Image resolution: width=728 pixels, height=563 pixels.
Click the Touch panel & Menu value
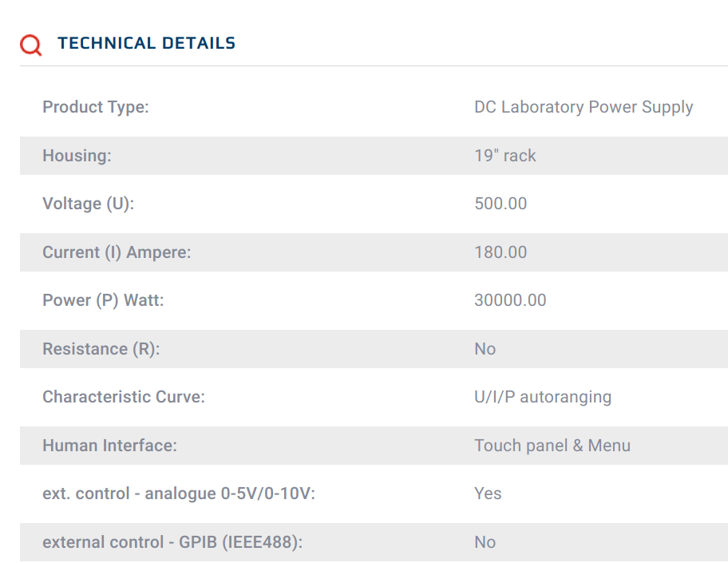(552, 446)
